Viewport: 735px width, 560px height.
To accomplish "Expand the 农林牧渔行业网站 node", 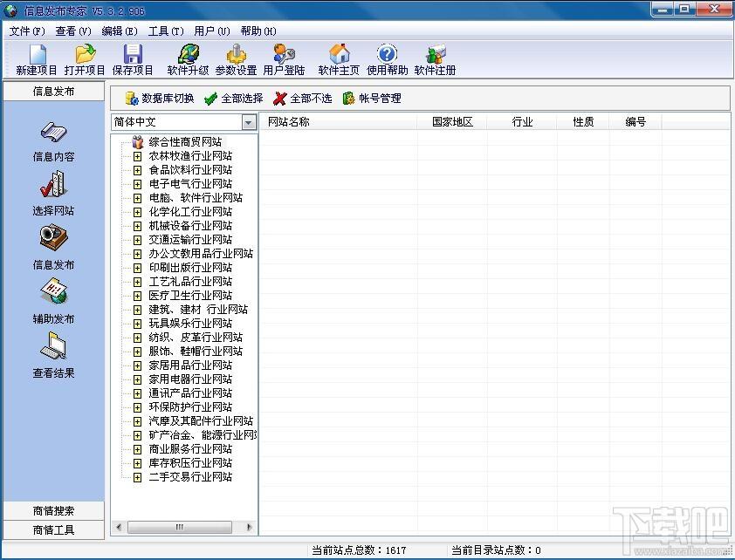I will click(x=137, y=156).
